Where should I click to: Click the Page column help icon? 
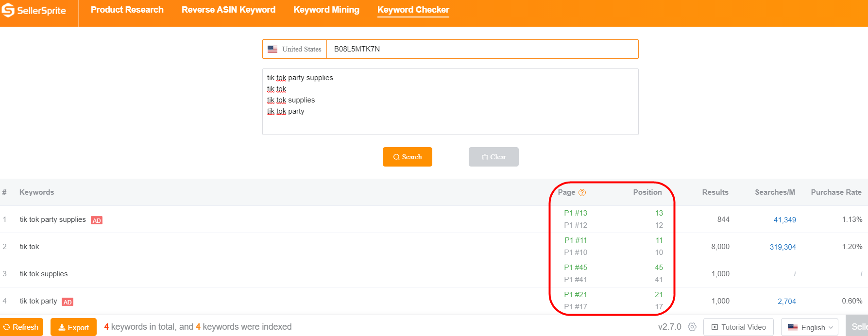pos(582,192)
